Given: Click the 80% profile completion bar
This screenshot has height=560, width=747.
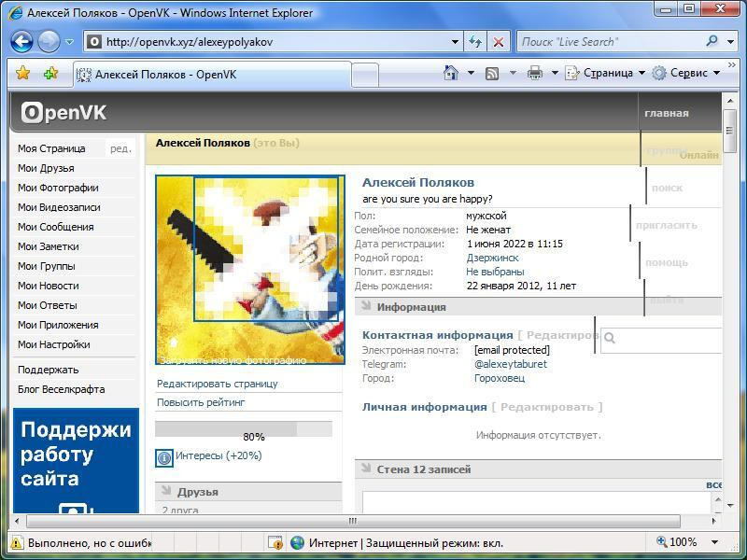Looking at the screenshot, I should point(244,429).
